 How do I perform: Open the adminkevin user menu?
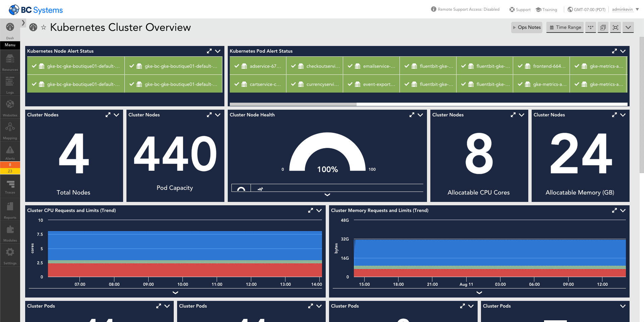click(x=625, y=9)
